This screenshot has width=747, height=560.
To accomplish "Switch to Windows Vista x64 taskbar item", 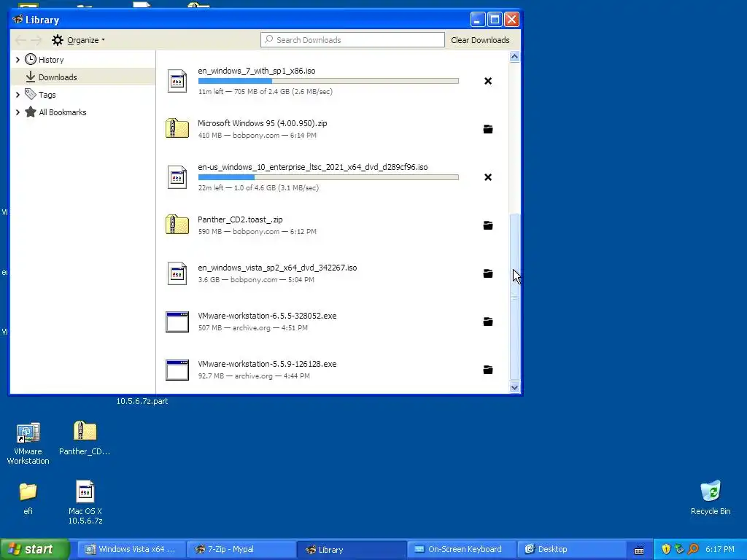I will (131, 549).
